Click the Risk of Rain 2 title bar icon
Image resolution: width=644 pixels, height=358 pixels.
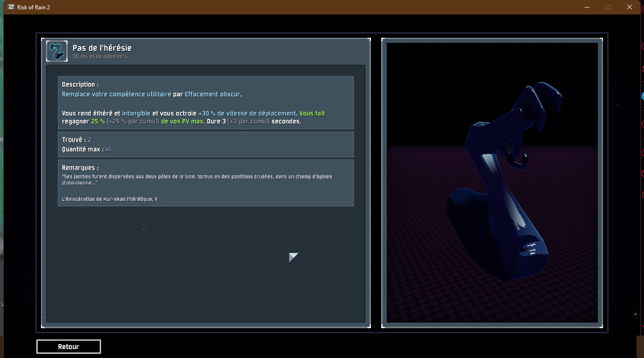pyautogui.click(x=11, y=7)
